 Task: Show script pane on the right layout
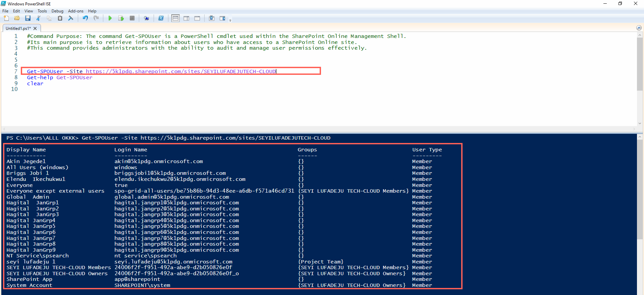[x=186, y=18]
